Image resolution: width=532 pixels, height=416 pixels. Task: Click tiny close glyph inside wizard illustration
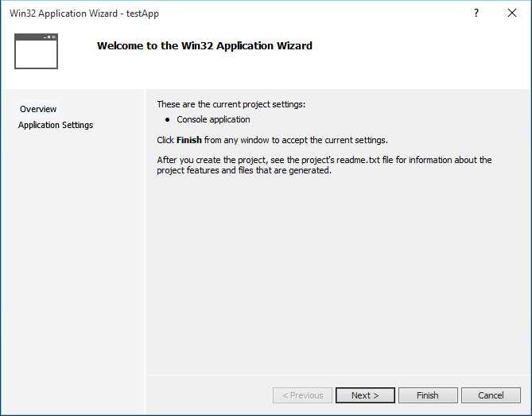(x=53, y=37)
